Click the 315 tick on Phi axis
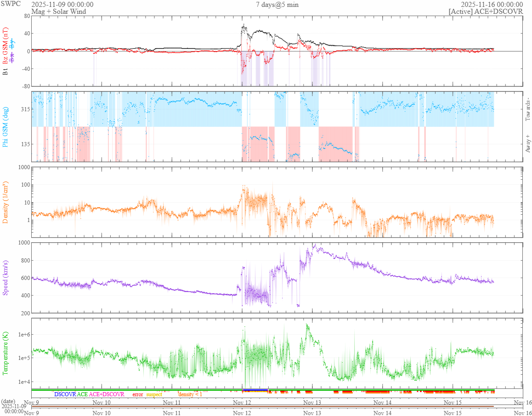Image resolution: width=532 pixels, height=416 pixels. point(25,109)
